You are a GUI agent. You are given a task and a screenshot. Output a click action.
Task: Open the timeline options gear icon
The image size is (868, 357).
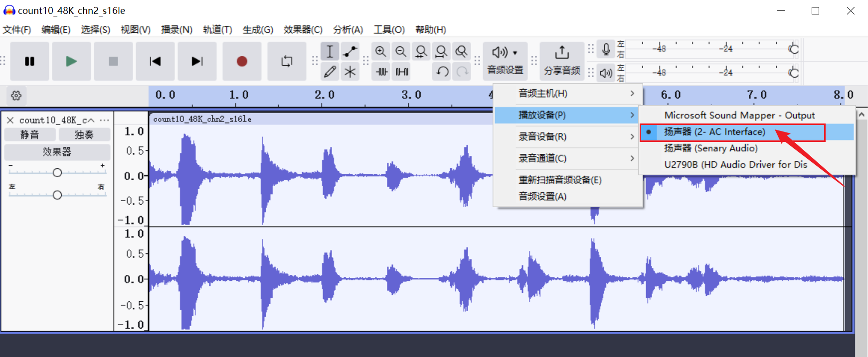click(x=16, y=96)
